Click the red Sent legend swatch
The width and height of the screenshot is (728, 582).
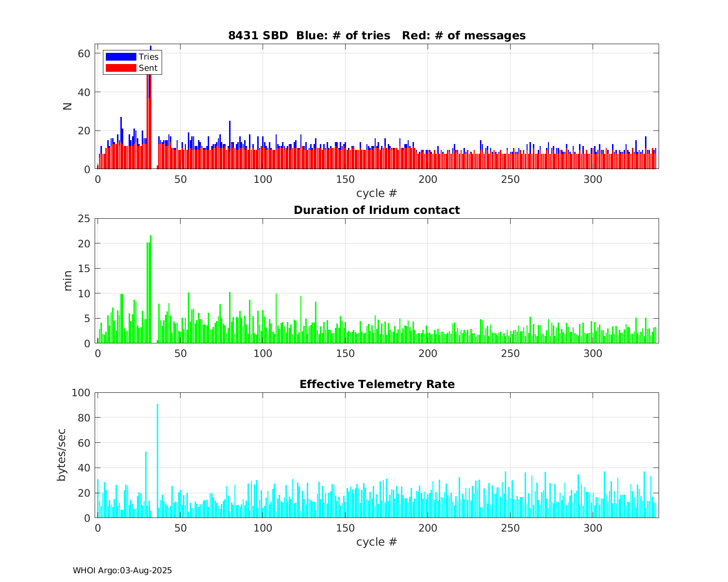click(x=121, y=68)
